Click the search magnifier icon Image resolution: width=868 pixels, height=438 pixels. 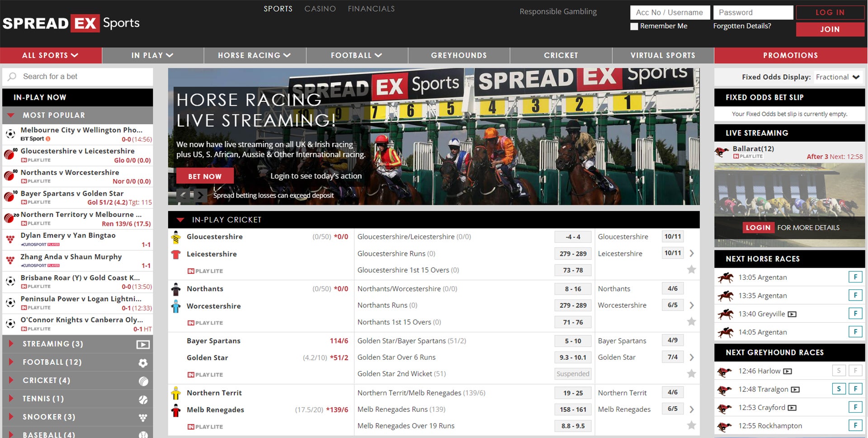12,77
